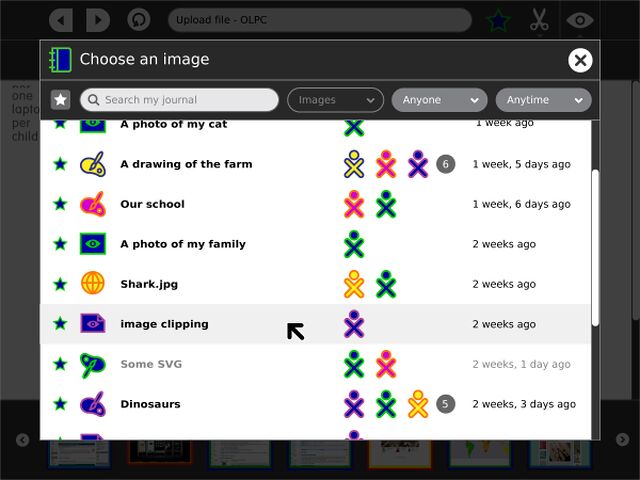This screenshot has height=480, width=640.
Task: Toggle favorite star for Our school
Action: (60, 204)
